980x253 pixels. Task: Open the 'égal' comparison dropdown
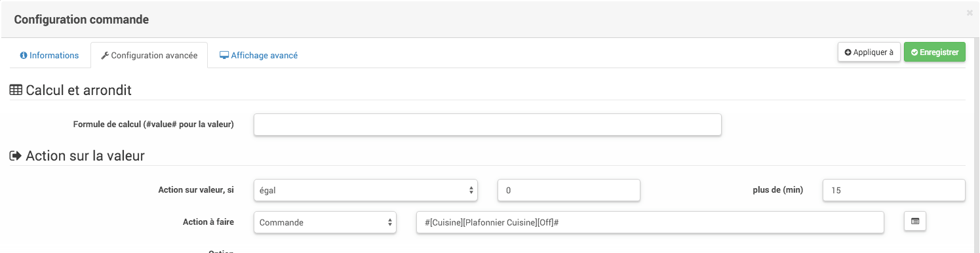coord(366,190)
